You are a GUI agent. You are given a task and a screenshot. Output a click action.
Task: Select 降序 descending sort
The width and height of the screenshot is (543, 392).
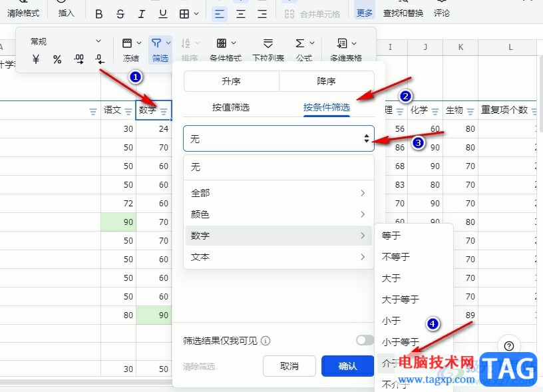(326, 81)
